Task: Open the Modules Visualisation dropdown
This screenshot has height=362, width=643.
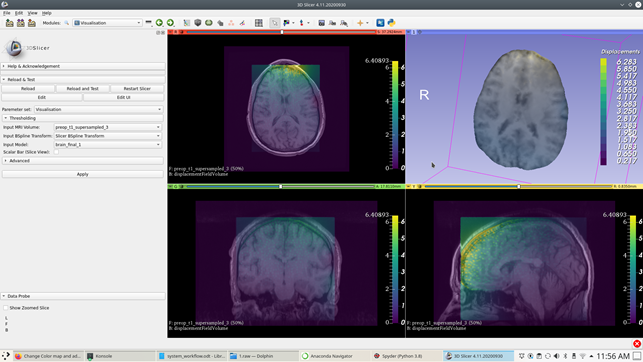Action: pyautogui.click(x=107, y=23)
